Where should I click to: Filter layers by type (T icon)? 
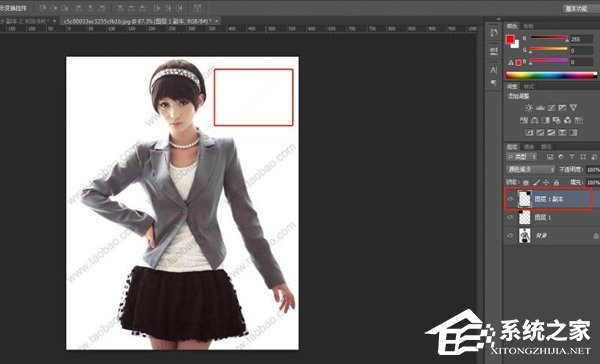click(572, 157)
